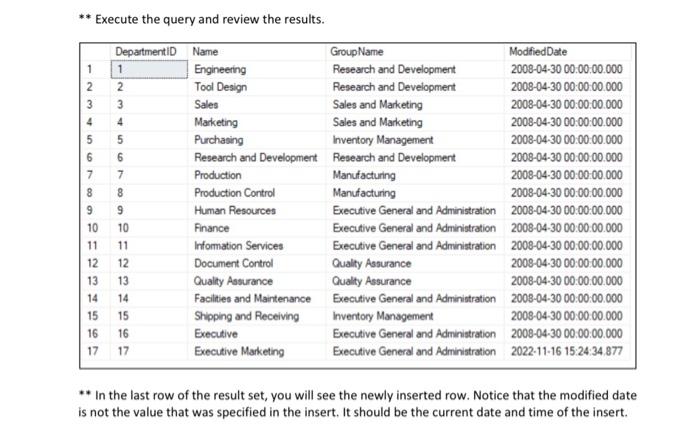Click GroupName cell in the Purchasing row
Image resolution: width=700 pixels, height=433 pixels.
(x=415, y=140)
